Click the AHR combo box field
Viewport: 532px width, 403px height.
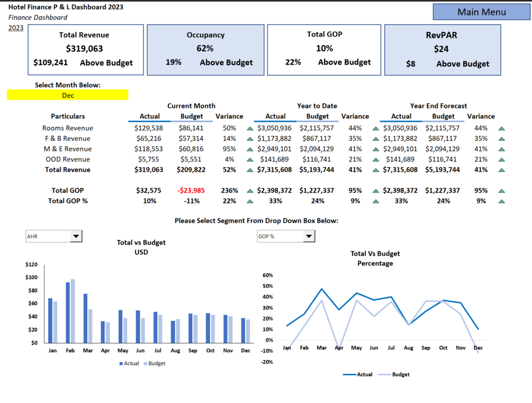(53, 236)
